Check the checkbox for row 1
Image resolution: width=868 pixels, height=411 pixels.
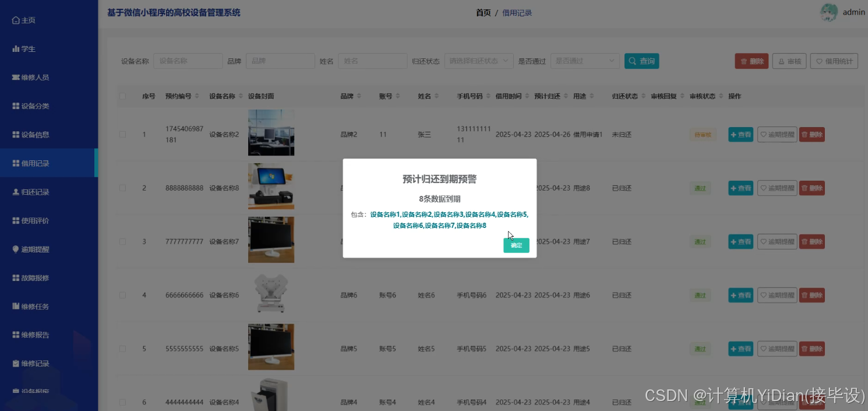(122, 134)
